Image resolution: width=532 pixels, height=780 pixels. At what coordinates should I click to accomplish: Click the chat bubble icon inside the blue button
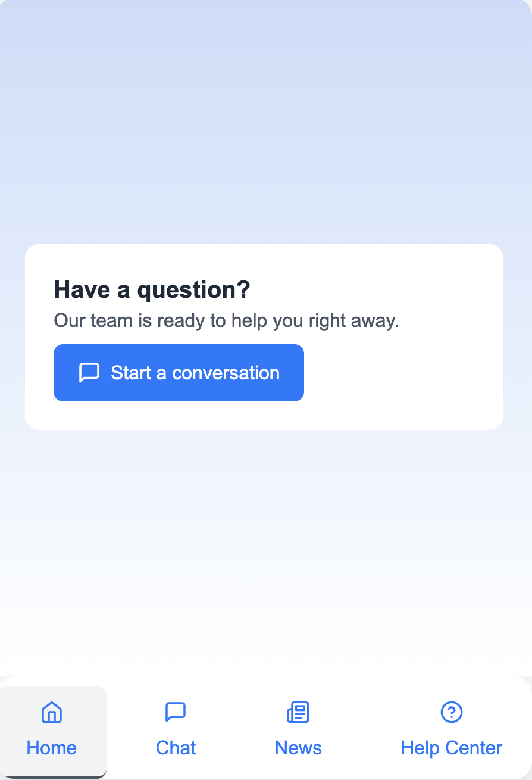pos(88,372)
